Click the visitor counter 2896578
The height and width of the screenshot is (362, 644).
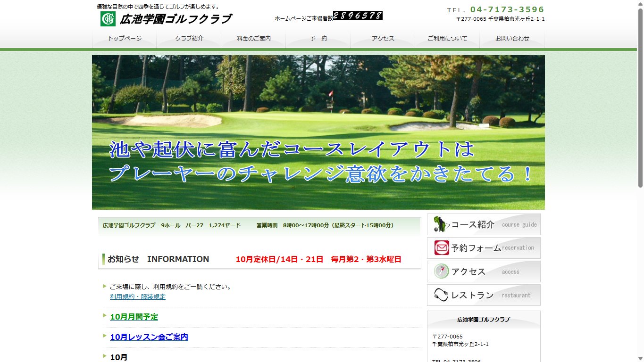358,16
